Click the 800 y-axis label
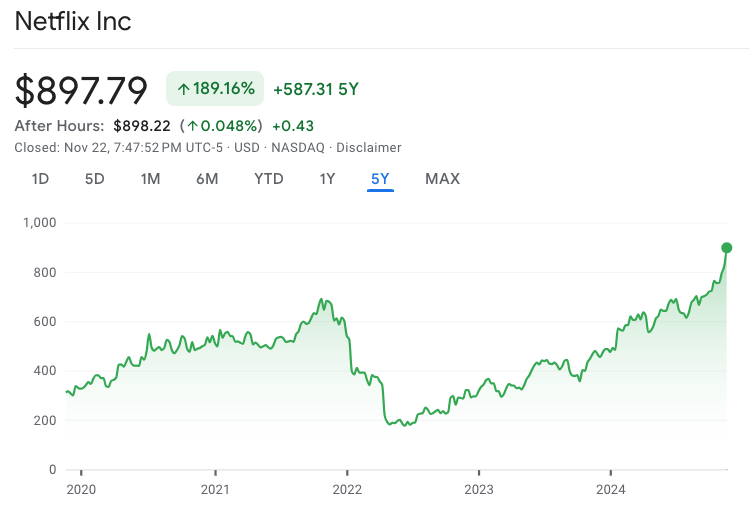This screenshot has width=749, height=514. coord(45,273)
